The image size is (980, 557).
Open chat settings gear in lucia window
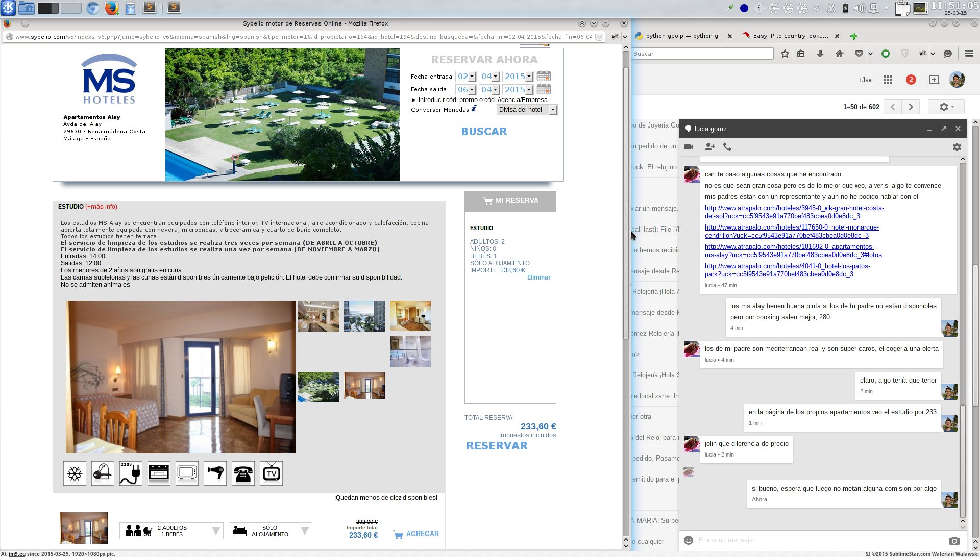coord(957,147)
